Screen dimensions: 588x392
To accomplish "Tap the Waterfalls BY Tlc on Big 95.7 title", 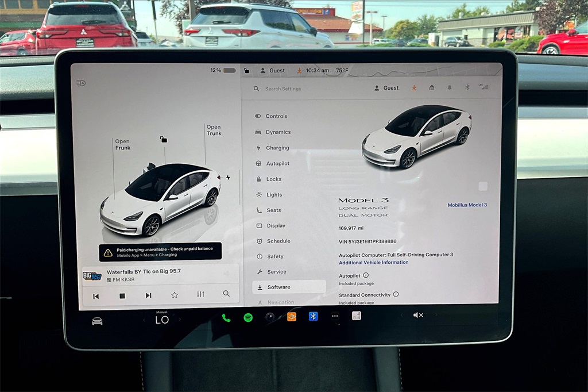I will tap(144, 271).
